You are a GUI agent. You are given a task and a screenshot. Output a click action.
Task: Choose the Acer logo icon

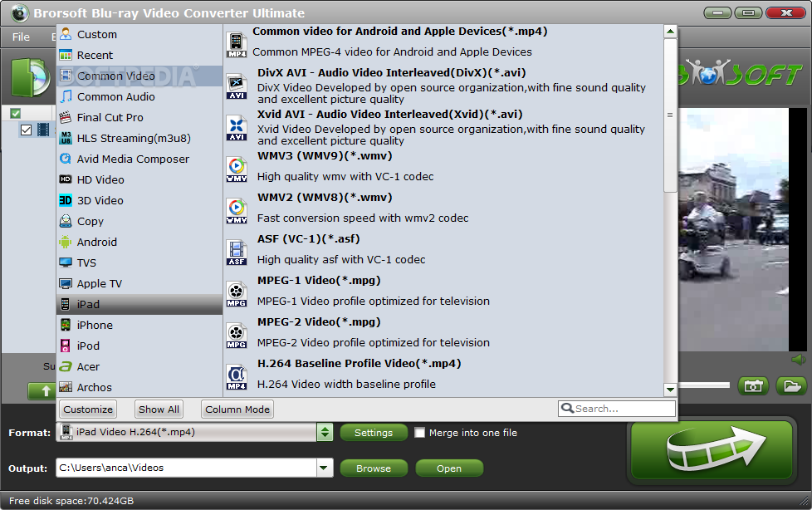pos(66,366)
